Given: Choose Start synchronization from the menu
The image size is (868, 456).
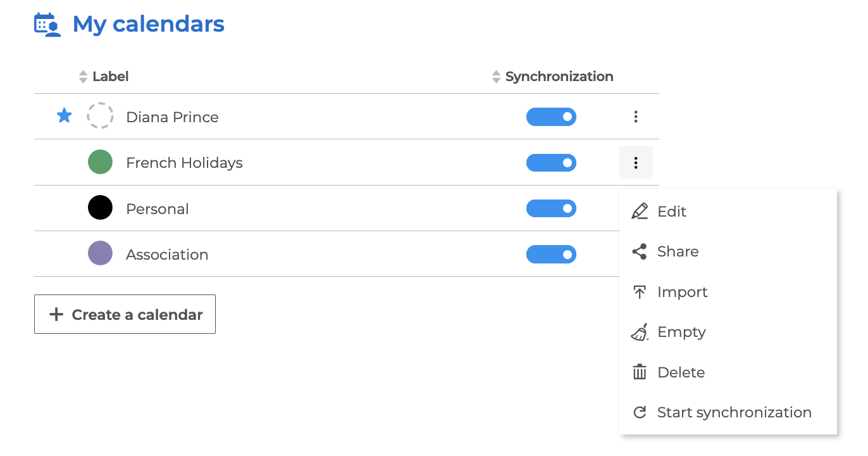Looking at the screenshot, I should tap(734, 412).
